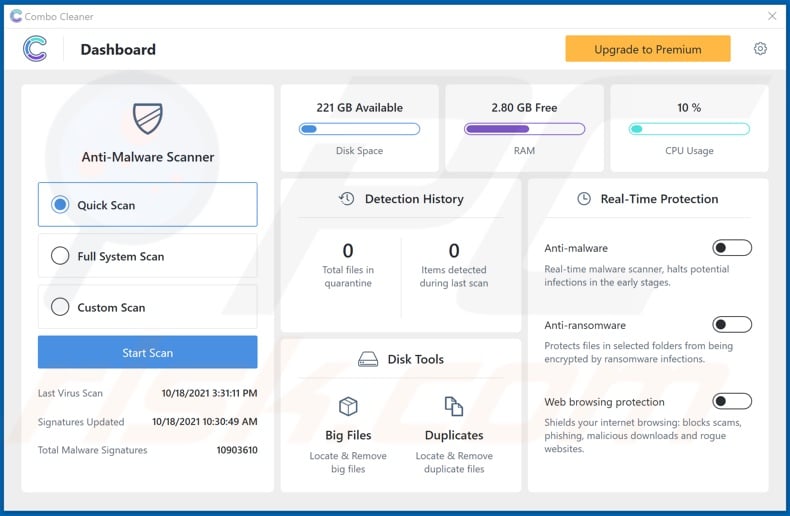Open the Big Files box icon
This screenshot has height=516, width=790.
pyautogui.click(x=348, y=406)
